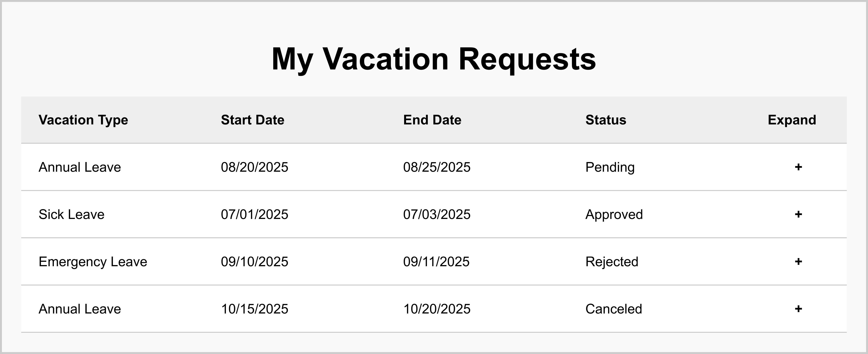Viewport: 868px width, 354px height.
Task: Click the Pending status cell
Action: 610,167
